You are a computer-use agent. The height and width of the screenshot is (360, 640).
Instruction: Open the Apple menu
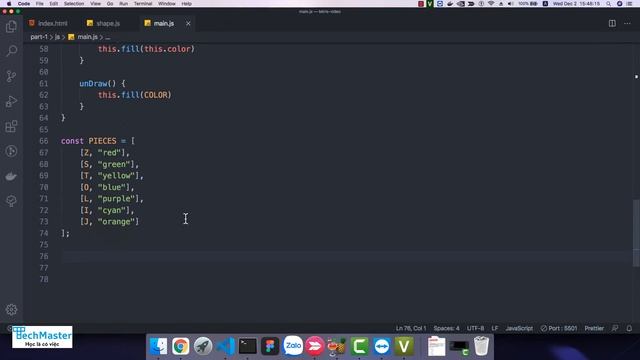(9, 4)
